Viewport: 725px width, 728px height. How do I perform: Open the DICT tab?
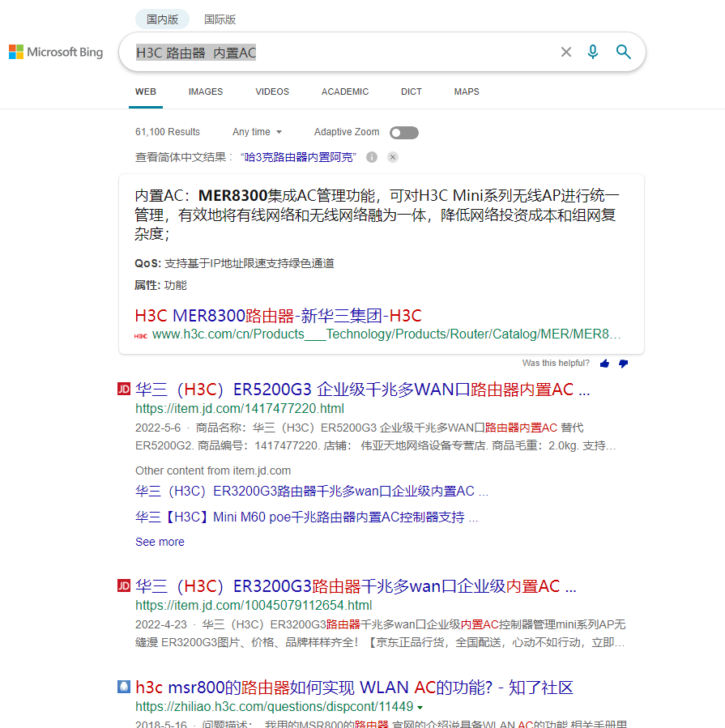point(412,92)
